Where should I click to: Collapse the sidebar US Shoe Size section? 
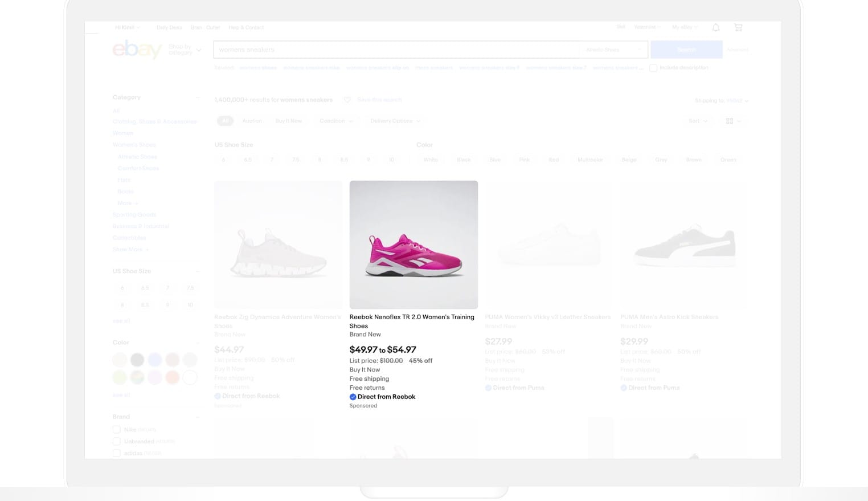[198, 271]
